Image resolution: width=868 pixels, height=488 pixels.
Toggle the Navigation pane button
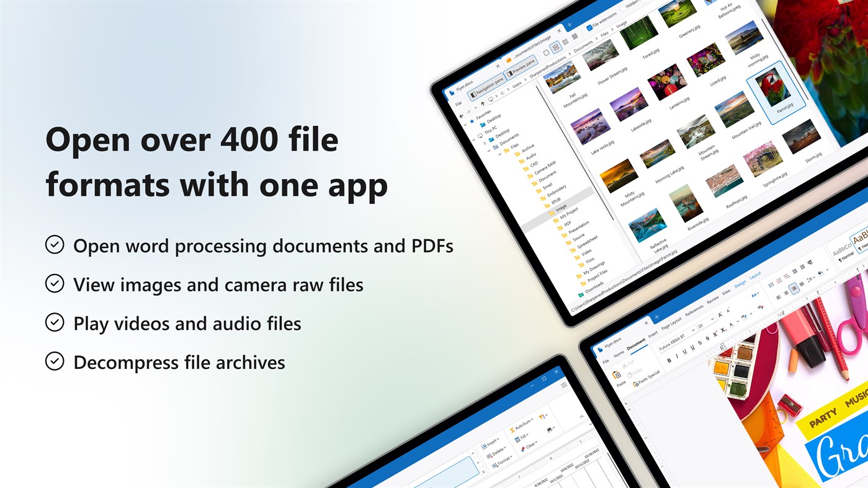[487, 87]
